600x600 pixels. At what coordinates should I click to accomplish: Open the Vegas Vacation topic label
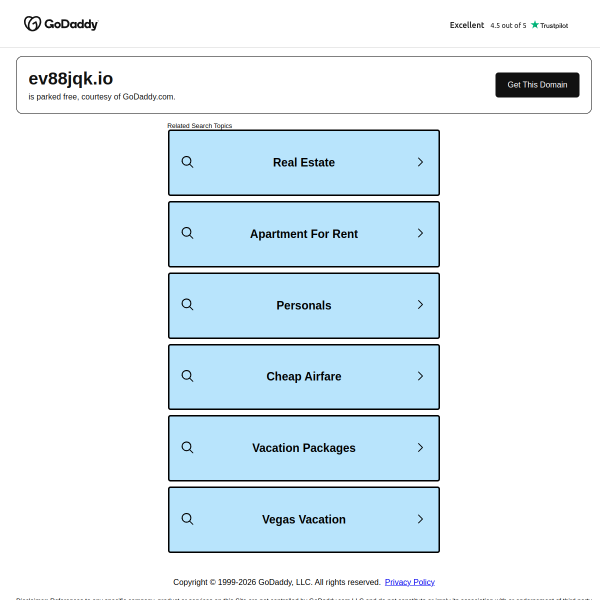(x=304, y=520)
